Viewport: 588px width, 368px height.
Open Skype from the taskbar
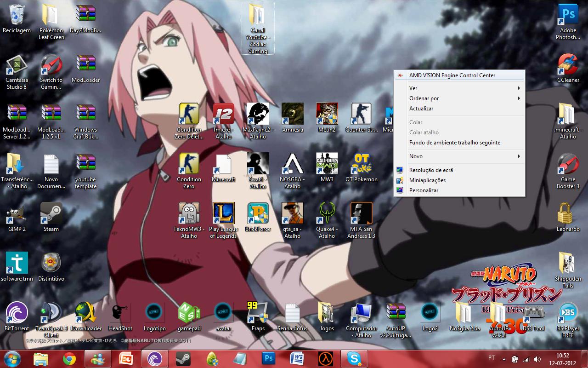click(x=354, y=359)
